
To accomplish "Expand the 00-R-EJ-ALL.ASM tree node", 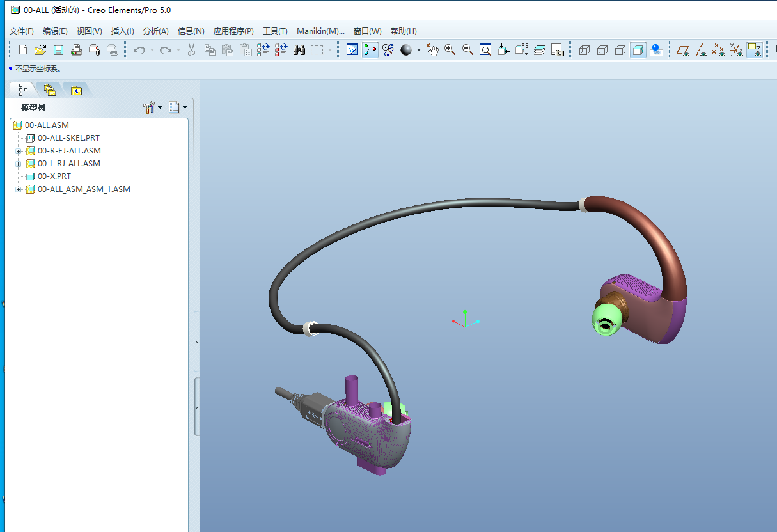I will [19, 152].
